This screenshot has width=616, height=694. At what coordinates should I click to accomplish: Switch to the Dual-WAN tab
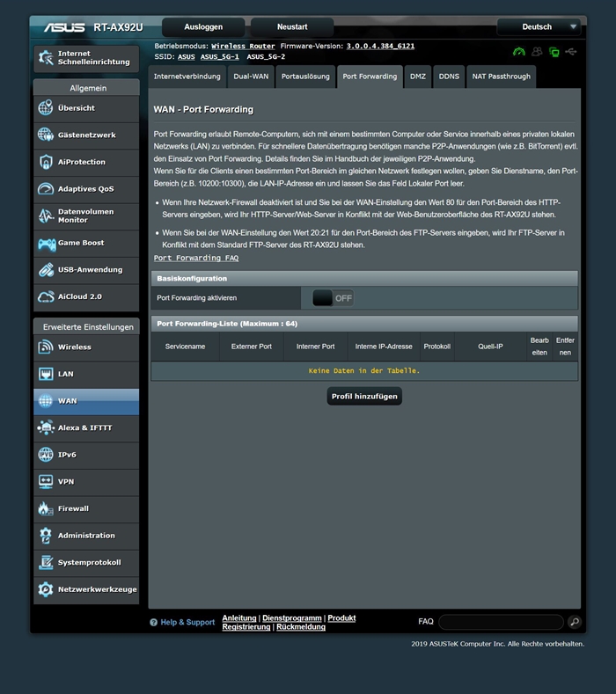pyautogui.click(x=251, y=77)
